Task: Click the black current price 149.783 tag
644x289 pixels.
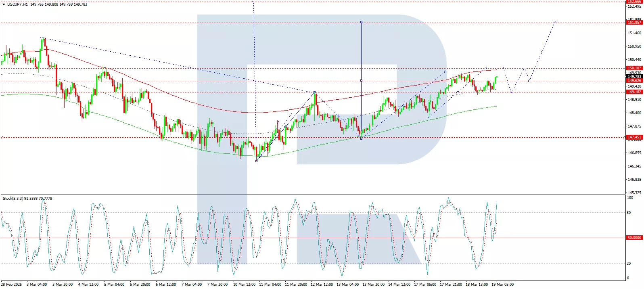Action: (x=634, y=76)
